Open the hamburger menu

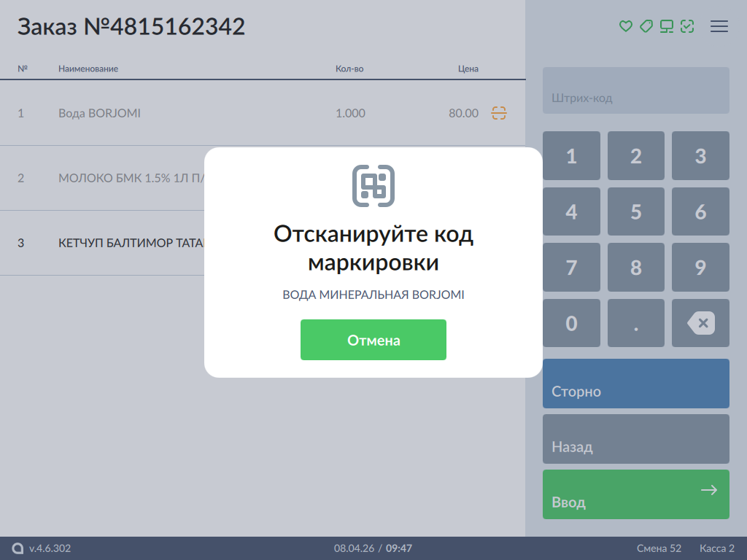(719, 26)
